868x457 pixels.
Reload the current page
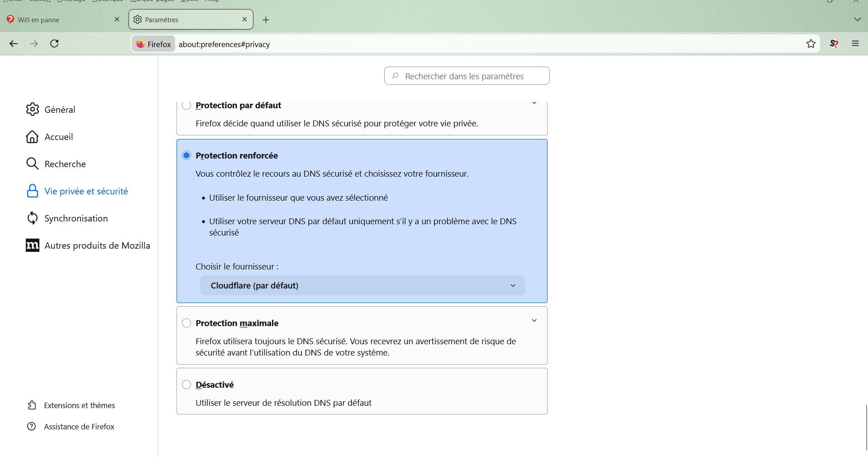[x=54, y=44]
